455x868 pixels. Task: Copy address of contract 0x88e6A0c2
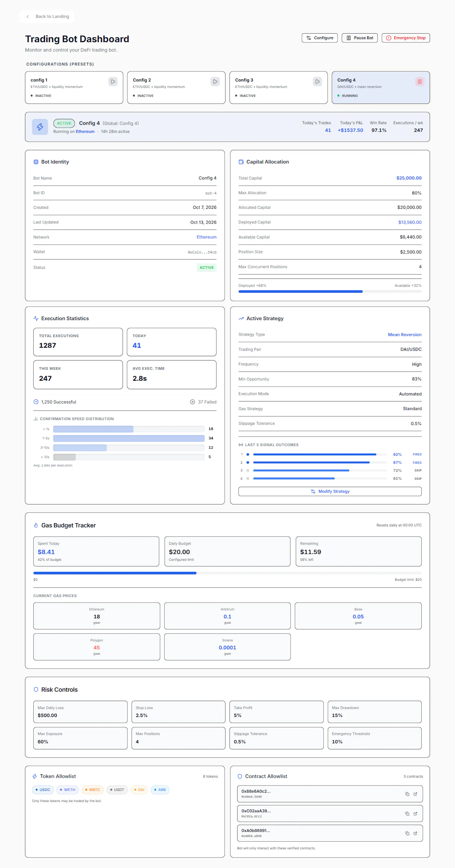tap(407, 794)
